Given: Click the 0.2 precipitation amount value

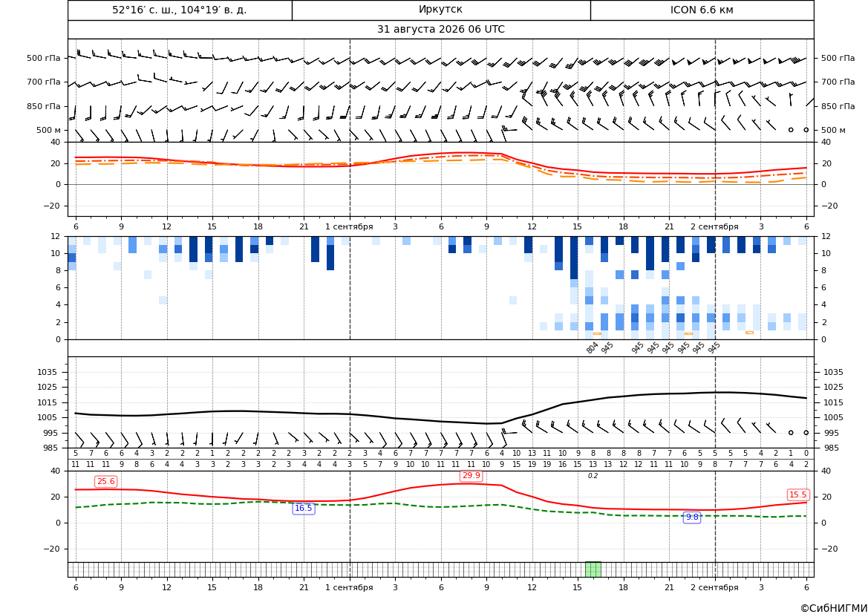Looking at the screenshot, I should (x=593, y=476).
